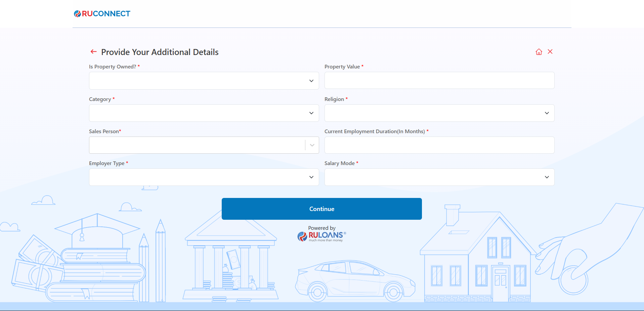
Task: Click inside the Sales Person search box
Action: (197, 145)
